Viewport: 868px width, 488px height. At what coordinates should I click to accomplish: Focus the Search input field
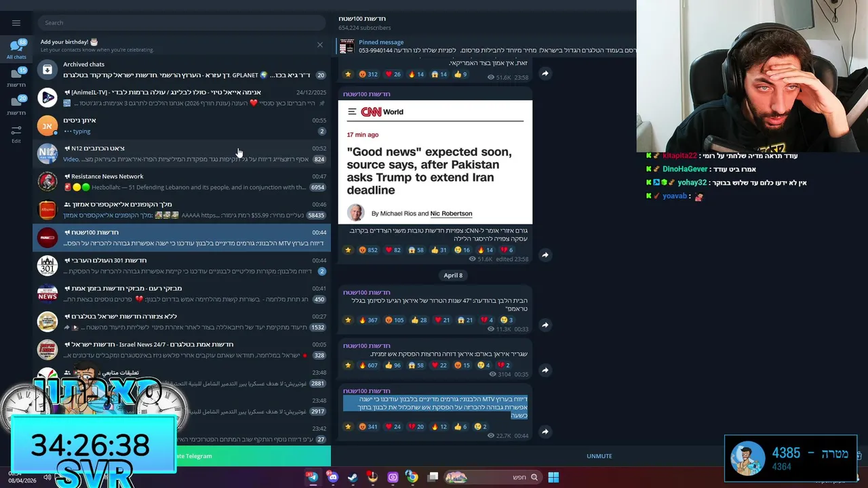click(182, 22)
